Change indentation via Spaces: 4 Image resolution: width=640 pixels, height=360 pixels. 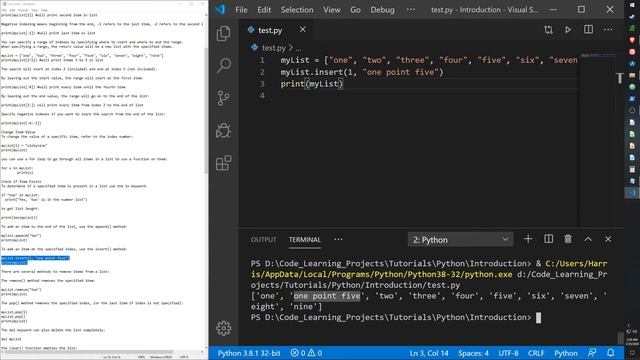[x=473, y=353]
